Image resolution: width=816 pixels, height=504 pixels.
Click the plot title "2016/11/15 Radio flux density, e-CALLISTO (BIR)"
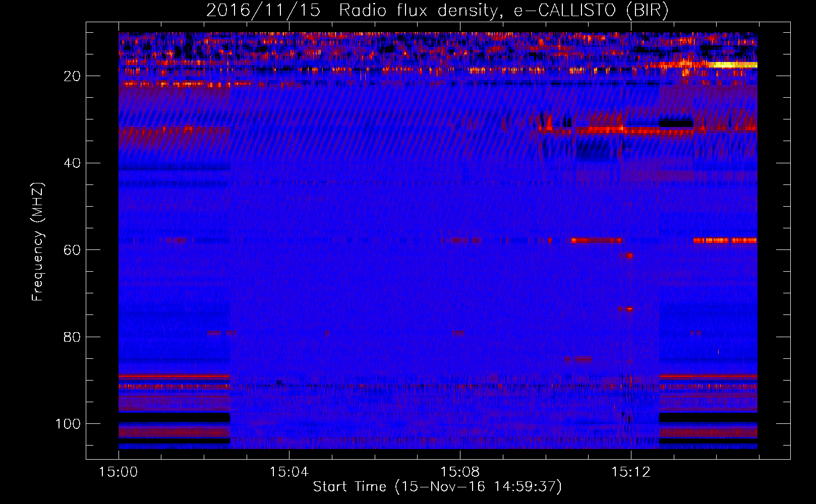click(437, 11)
